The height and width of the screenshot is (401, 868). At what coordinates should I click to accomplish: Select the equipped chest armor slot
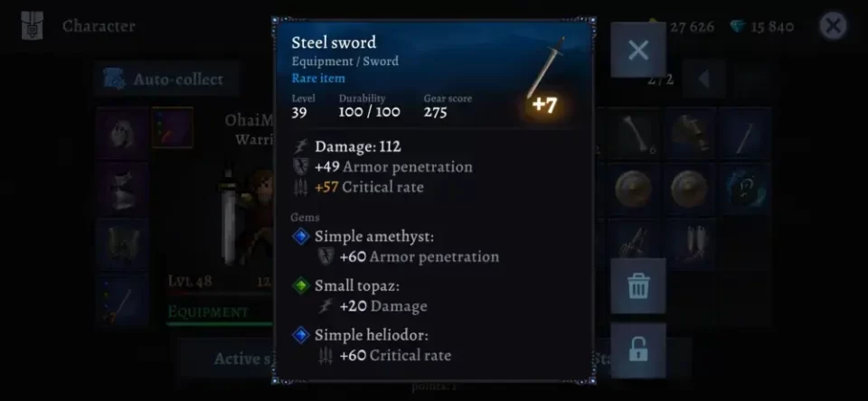click(x=122, y=189)
